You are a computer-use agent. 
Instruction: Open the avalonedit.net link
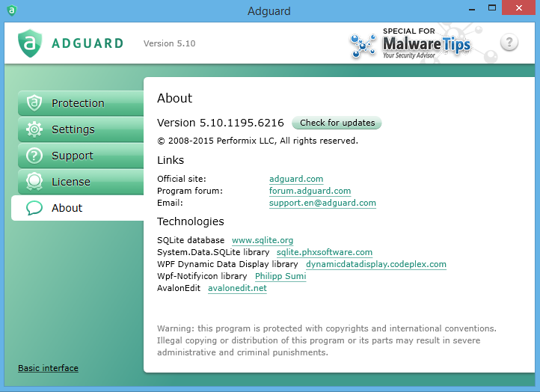point(237,288)
